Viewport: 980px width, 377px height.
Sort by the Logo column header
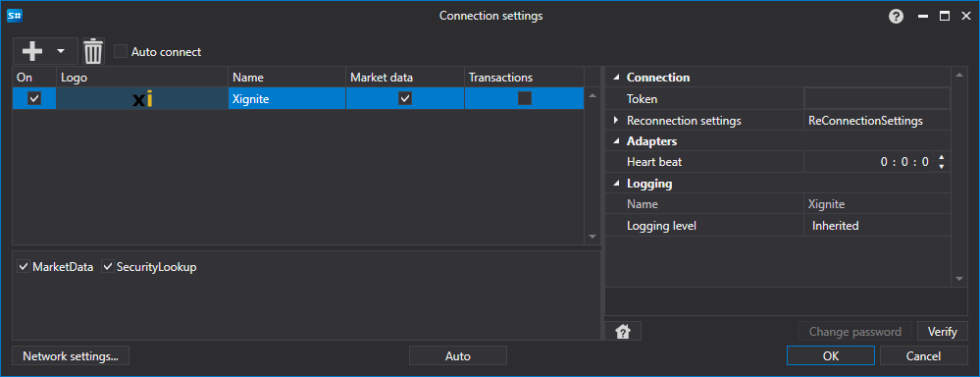click(142, 78)
